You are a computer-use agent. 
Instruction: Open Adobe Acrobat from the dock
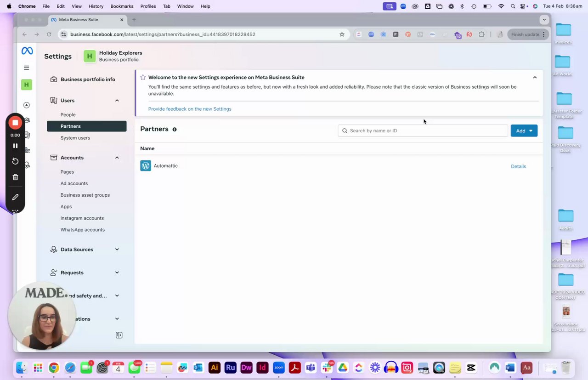pos(294,367)
